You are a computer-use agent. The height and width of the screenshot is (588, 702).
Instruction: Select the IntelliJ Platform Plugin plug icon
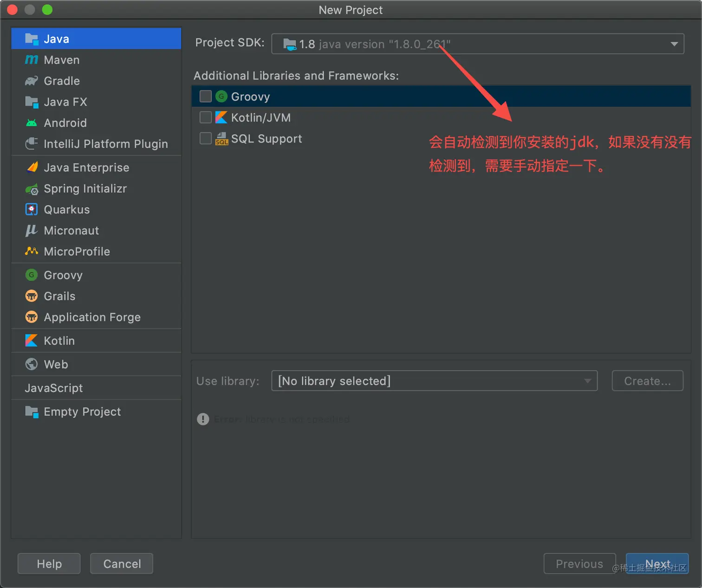click(x=32, y=144)
